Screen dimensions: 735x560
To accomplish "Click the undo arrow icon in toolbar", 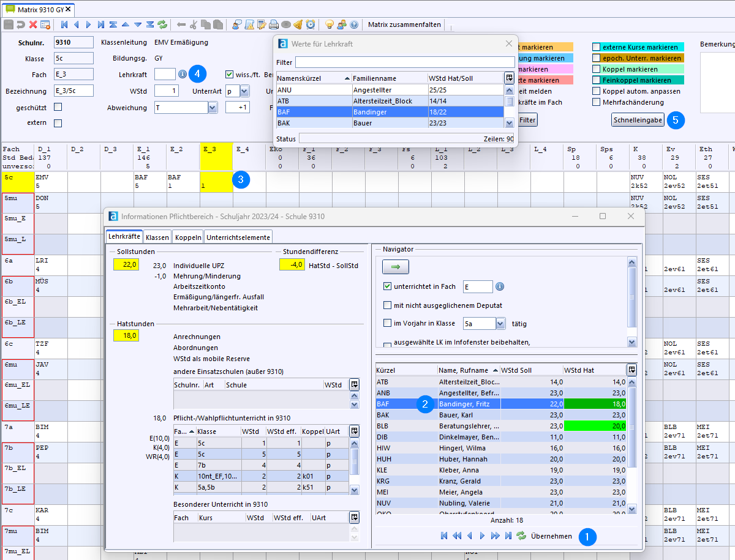I will click(x=21, y=24).
